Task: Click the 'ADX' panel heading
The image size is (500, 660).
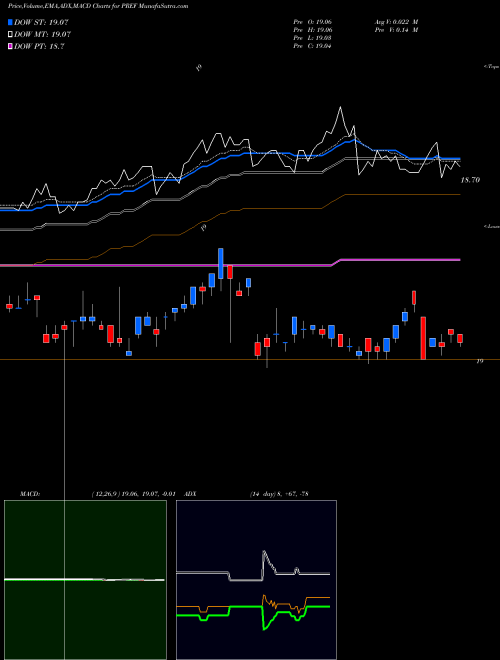Action: coord(191,494)
